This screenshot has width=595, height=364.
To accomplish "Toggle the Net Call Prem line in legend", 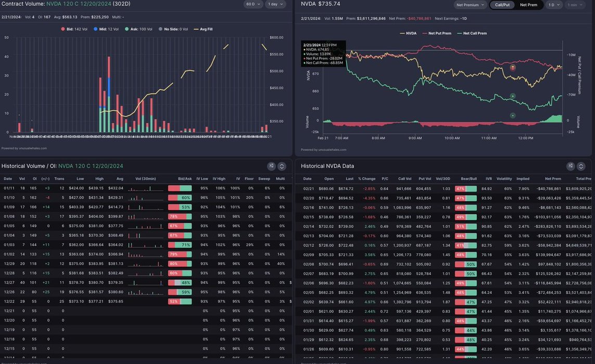I will pyautogui.click(x=472, y=33).
